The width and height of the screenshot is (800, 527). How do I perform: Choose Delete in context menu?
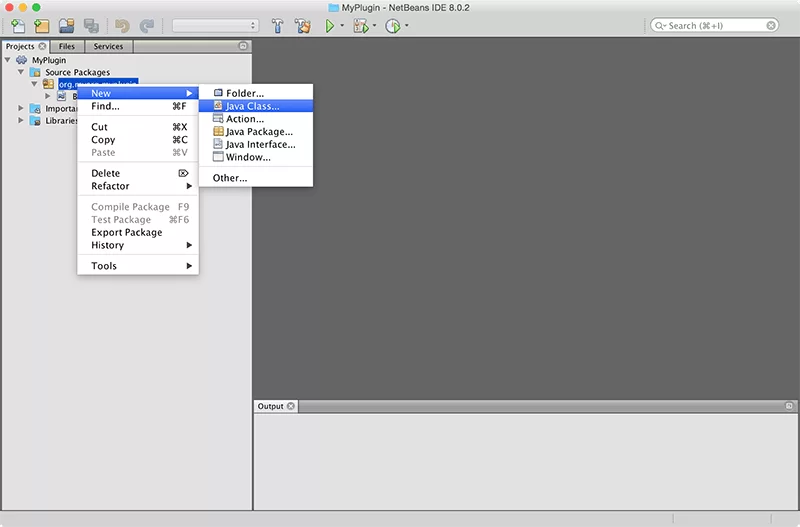click(x=138, y=173)
